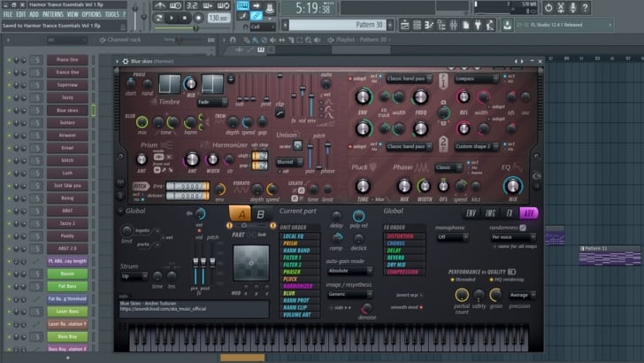Click HARMONIZER in the unit order list

coord(298,286)
